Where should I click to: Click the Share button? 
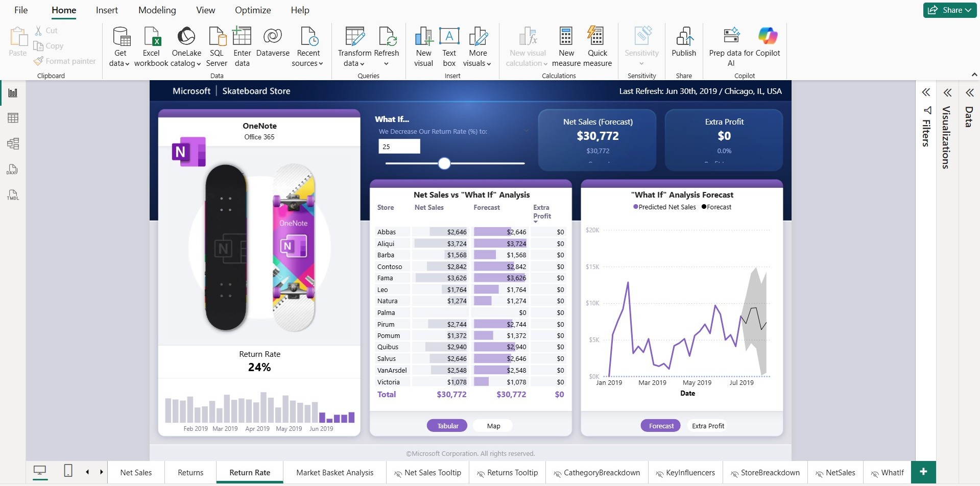949,10
